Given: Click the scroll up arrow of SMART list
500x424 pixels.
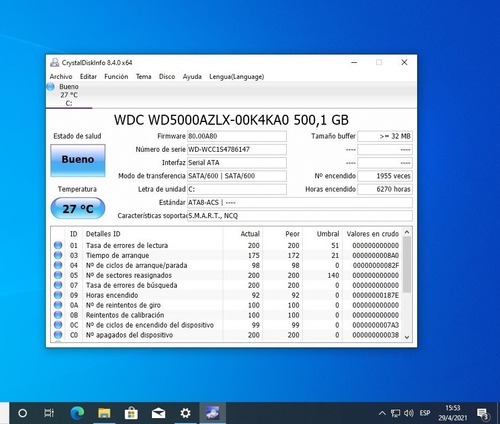Looking at the screenshot, I should click(407, 232).
